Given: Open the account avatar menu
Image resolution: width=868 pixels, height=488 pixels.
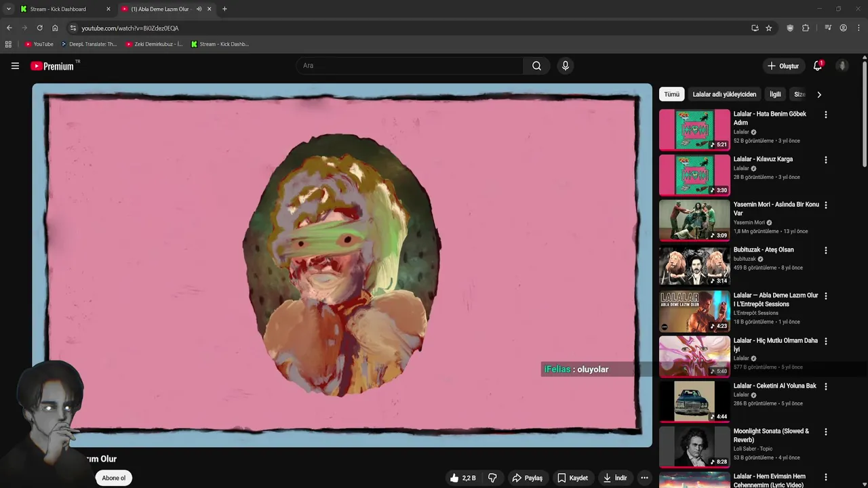Looking at the screenshot, I should tap(842, 66).
